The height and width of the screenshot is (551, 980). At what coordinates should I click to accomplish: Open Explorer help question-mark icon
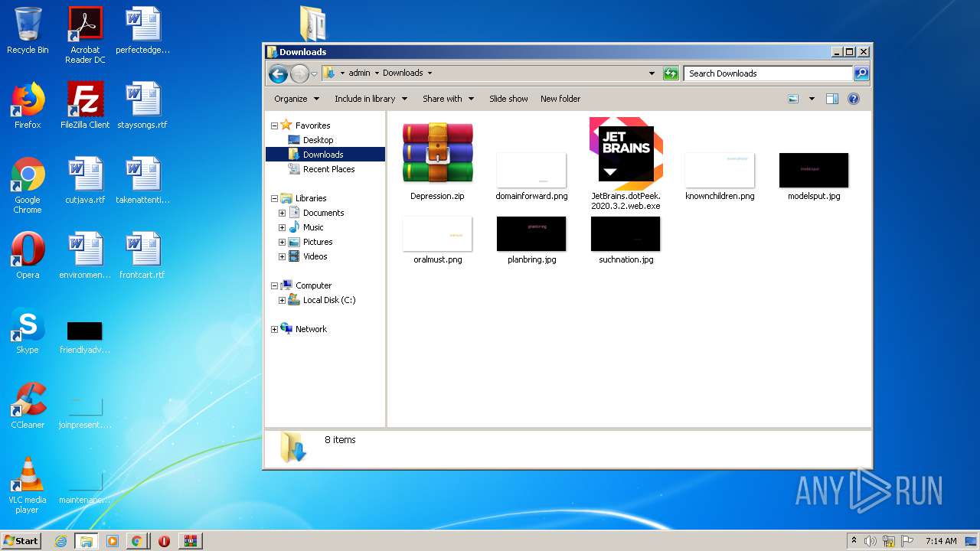pos(854,99)
